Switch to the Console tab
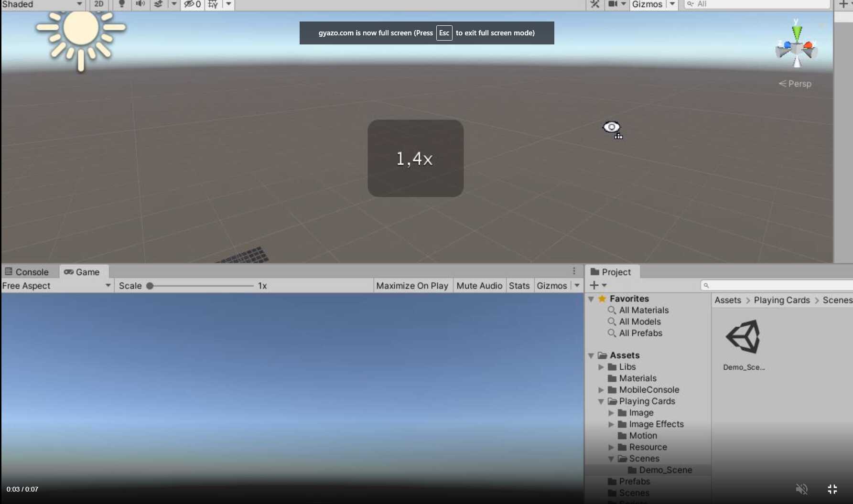Screen dimensions: 853x504 click(27, 272)
